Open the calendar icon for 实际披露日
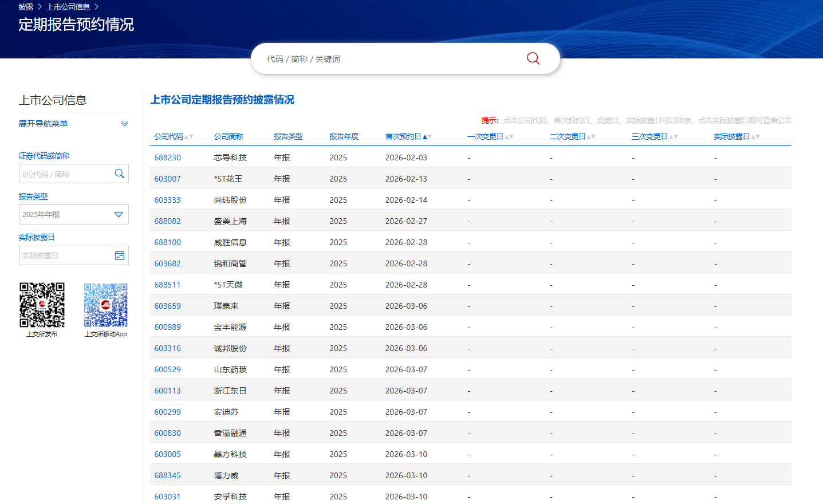The image size is (823, 504). pyautogui.click(x=119, y=255)
